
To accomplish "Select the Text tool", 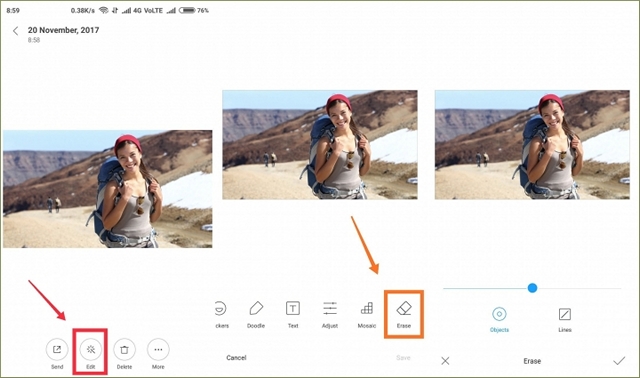I will 293,314.
